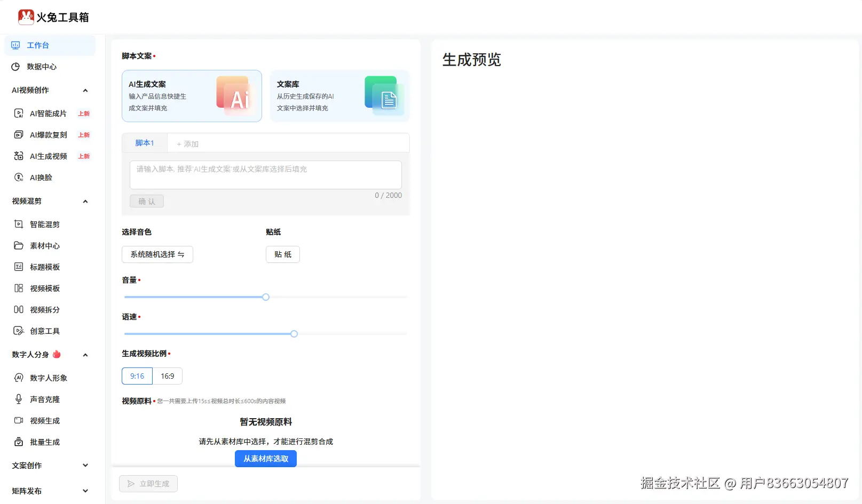
Task: Collapse the 数字人分身 section chevron
Action: click(85, 355)
